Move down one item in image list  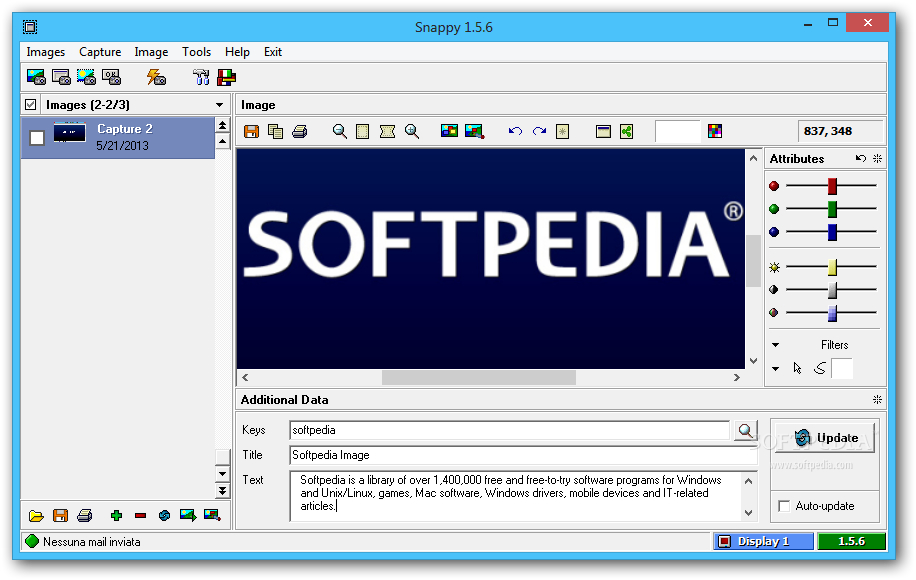click(x=223, y=474)
